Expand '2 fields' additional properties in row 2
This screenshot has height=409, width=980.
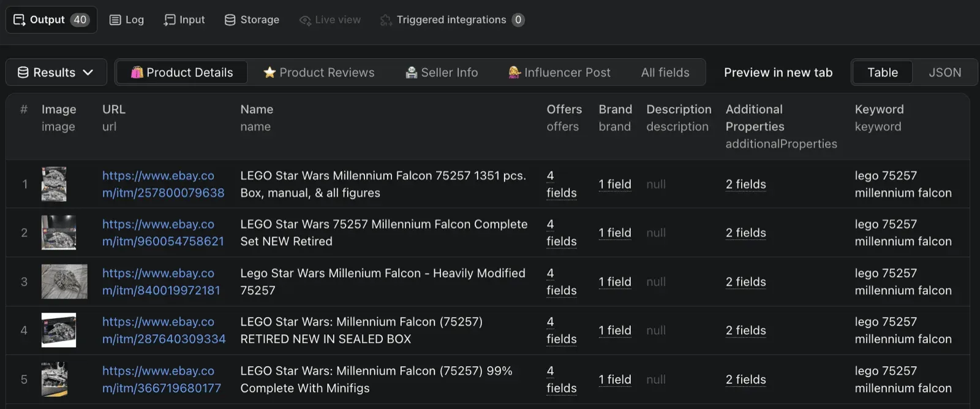point(746,232)
